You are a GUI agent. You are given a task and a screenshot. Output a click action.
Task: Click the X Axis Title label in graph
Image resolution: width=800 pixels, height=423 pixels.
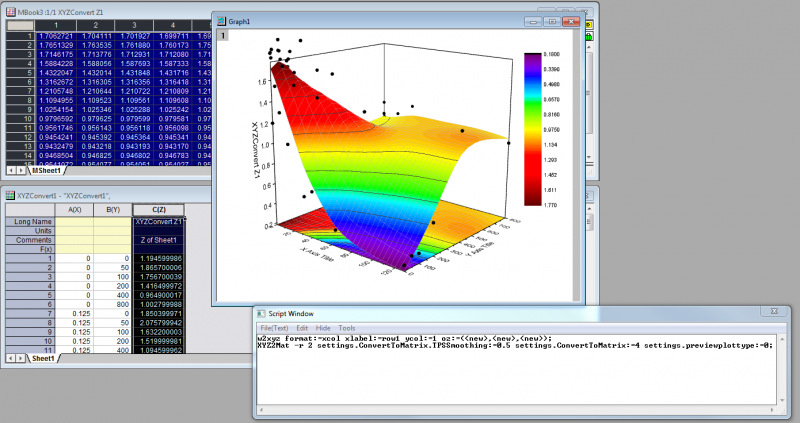317,255
